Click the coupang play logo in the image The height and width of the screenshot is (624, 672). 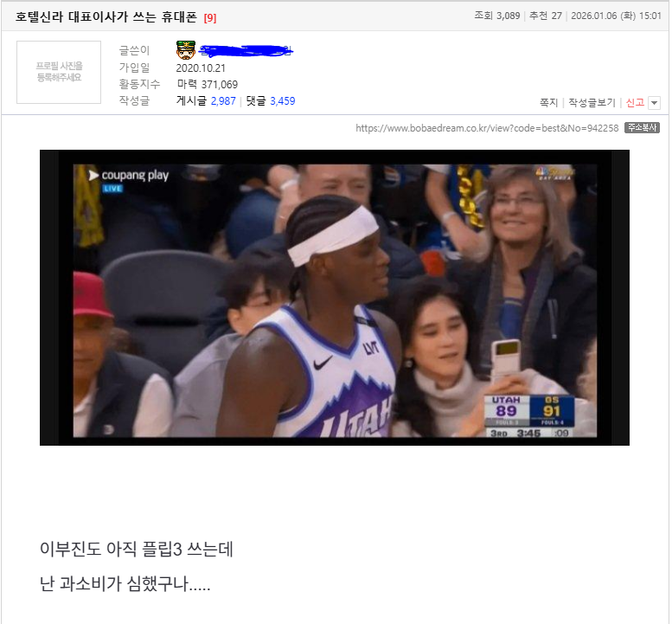129,175
